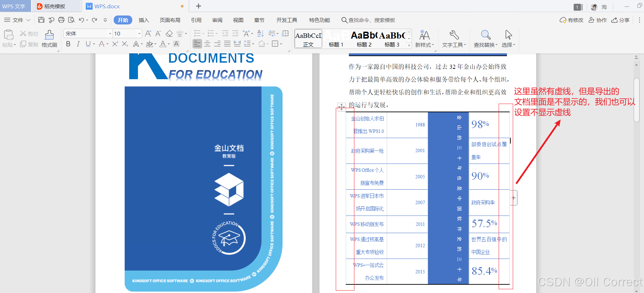
Task: Decrease font size with A- icon
Action: point(158,33)
